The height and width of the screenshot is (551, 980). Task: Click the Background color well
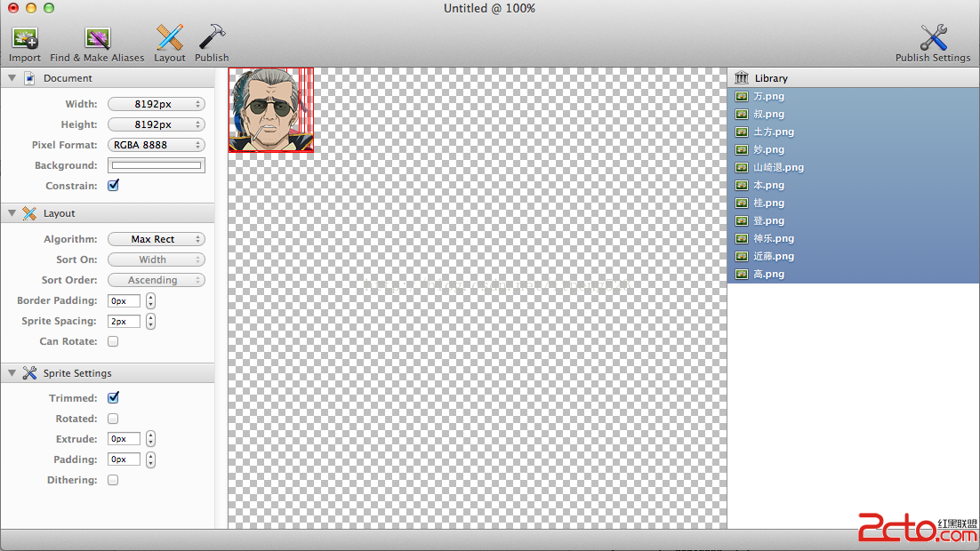point(156,165)
